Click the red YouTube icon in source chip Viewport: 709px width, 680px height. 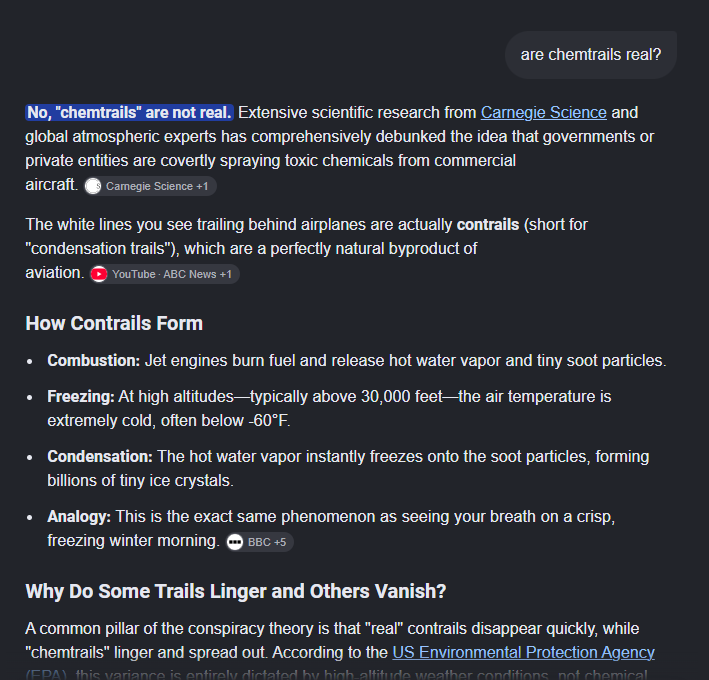pos(99,274)
